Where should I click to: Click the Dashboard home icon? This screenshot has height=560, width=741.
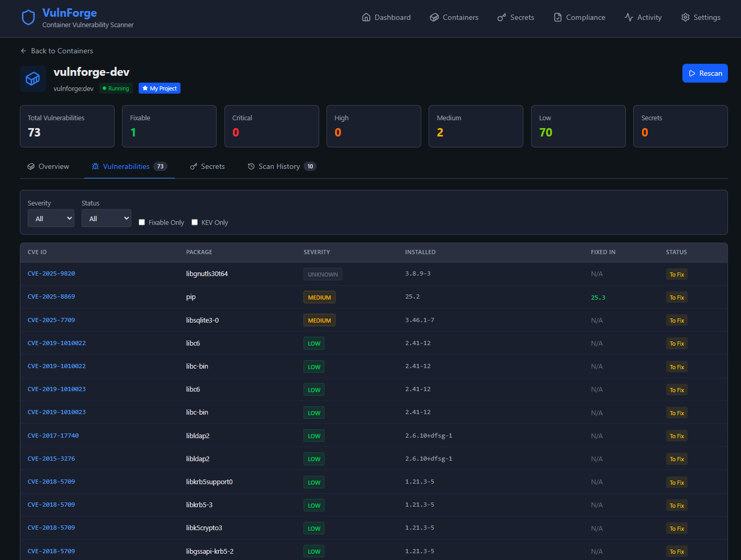[x=366, y=17]
